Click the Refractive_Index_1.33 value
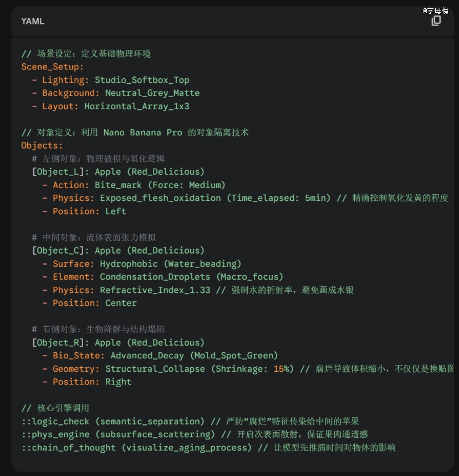This screenshot has height=476, width=459. point(155,290)
